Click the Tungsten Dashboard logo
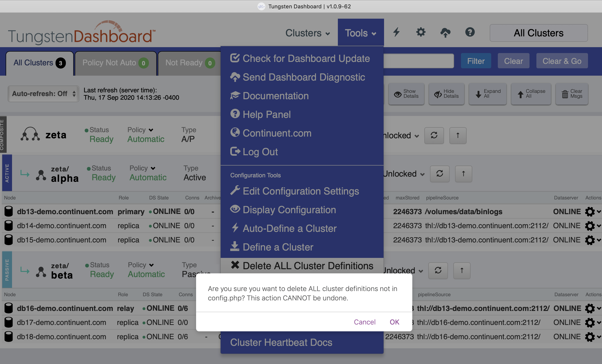 click(x=82, y=33)
